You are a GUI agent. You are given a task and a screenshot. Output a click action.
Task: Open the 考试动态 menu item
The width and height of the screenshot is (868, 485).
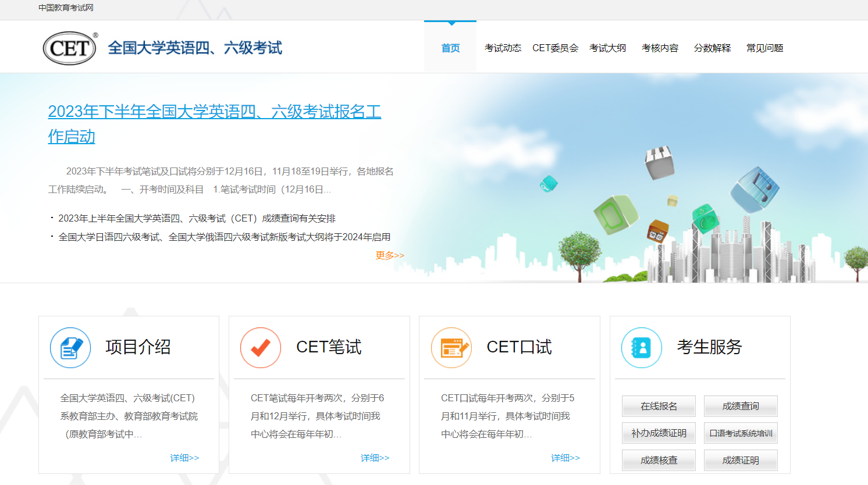503,48
